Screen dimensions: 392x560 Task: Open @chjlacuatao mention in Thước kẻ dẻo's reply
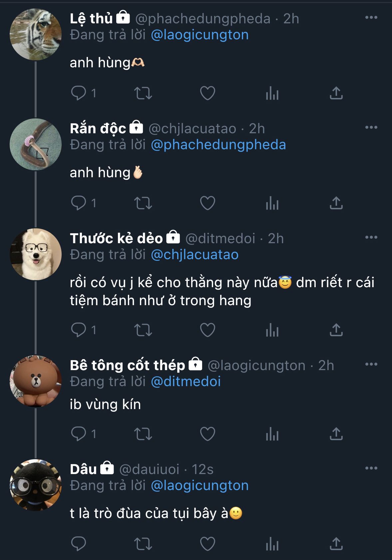click(x=195, y=255)
